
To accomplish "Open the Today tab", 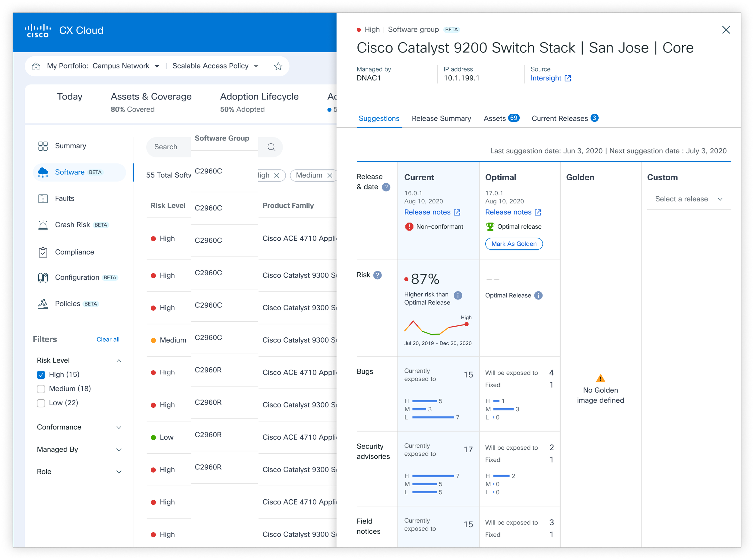I will (69, 96).
